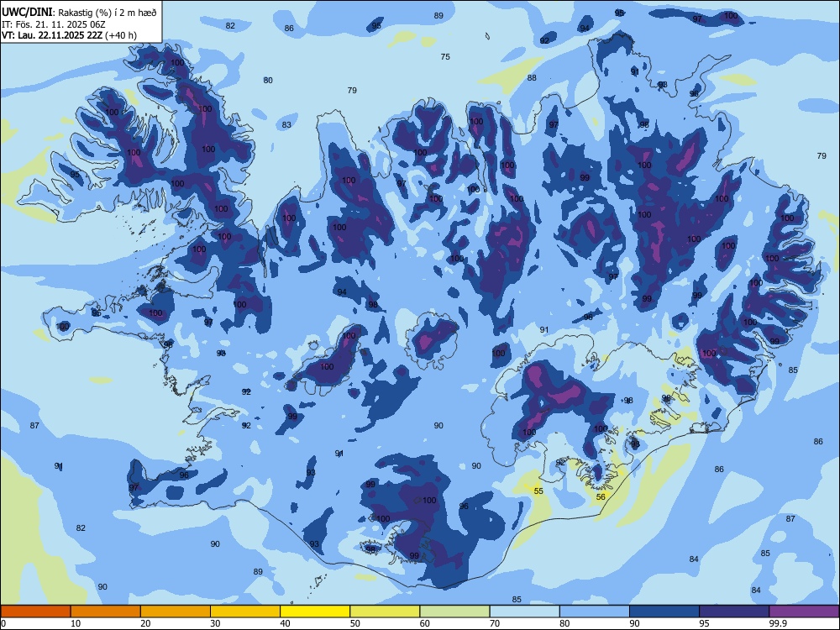Screen dimensions: 840x630
Task: Click the legend tick label '0'
Action: [x=3, y=623]
